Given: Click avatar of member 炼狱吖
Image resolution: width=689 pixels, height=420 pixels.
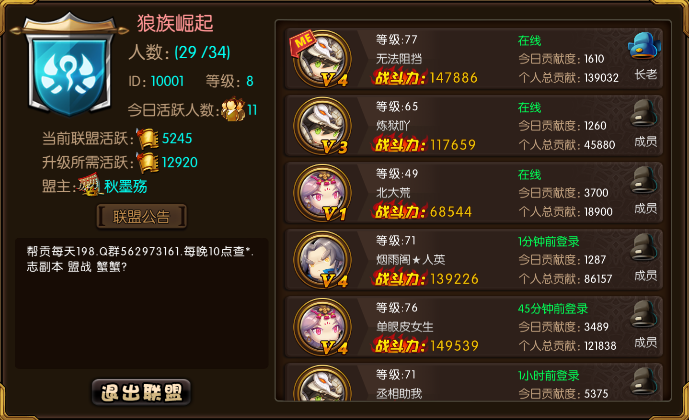Looking at the screenshot, I should coord(322,126).
